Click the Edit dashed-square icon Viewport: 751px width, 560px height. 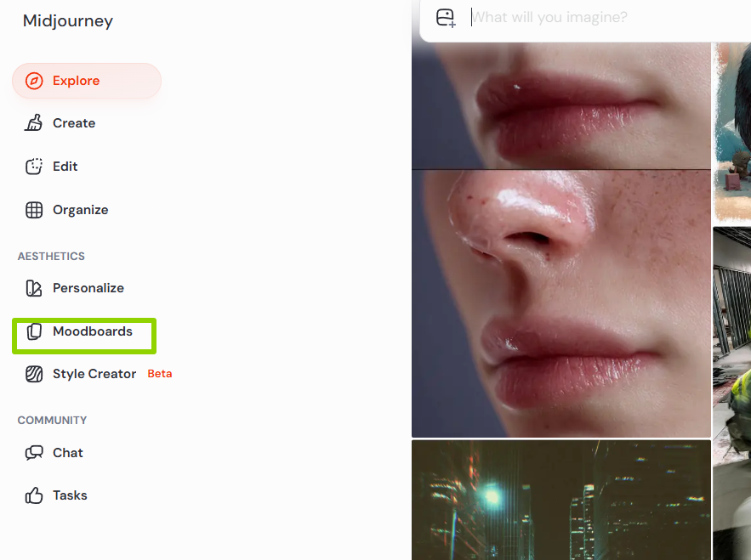point(33,167)
